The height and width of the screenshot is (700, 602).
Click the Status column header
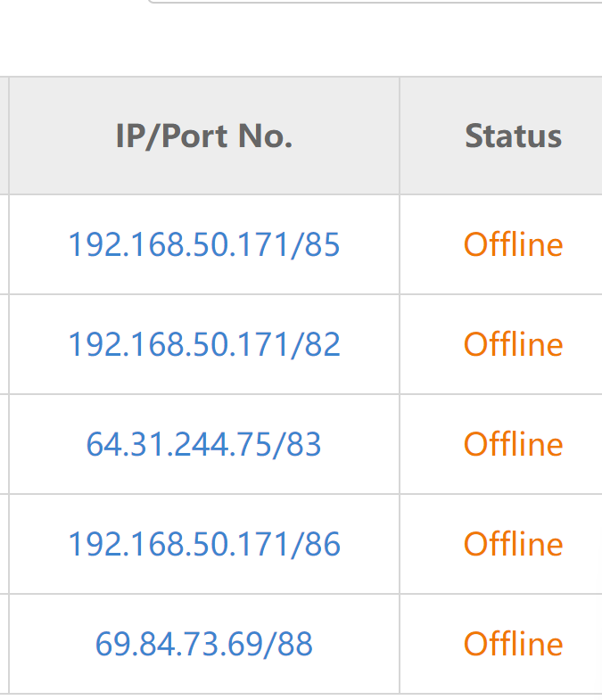[x=513, y=136]
